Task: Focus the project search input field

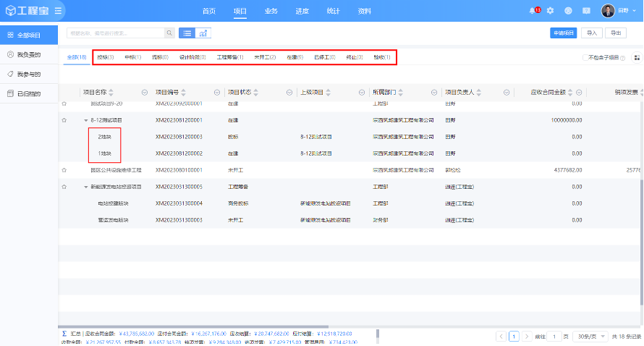Action: (x=115, y=33)
